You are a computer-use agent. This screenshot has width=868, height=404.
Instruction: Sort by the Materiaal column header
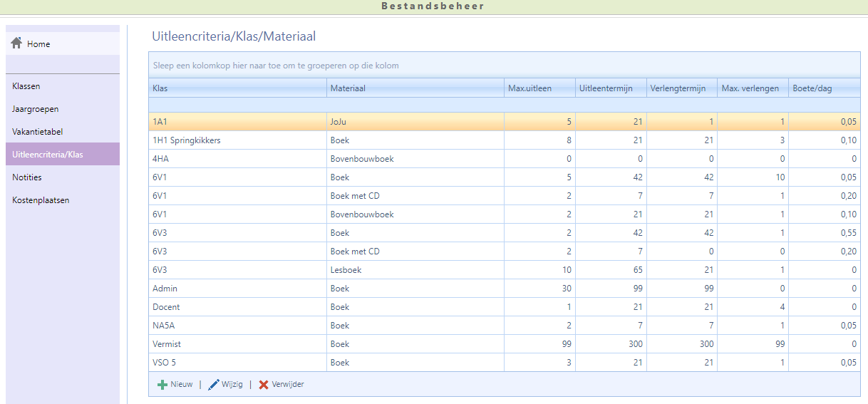415,88
